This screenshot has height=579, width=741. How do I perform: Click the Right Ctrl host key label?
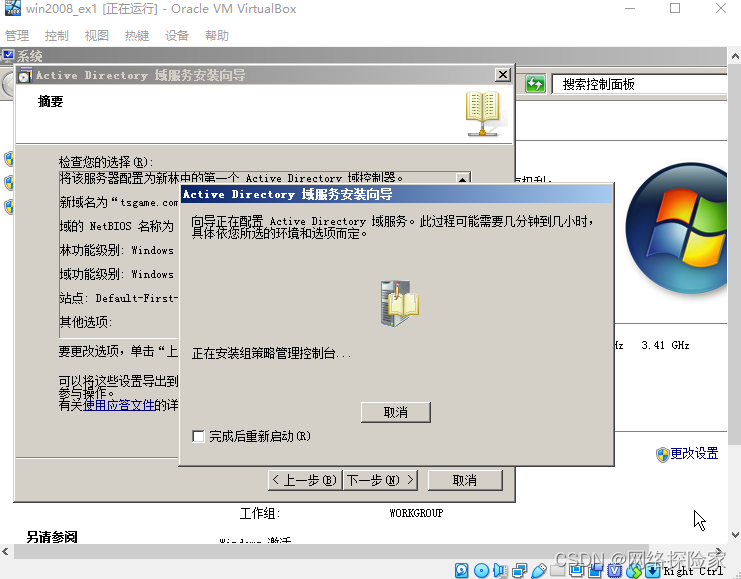[x=693, y=571]
